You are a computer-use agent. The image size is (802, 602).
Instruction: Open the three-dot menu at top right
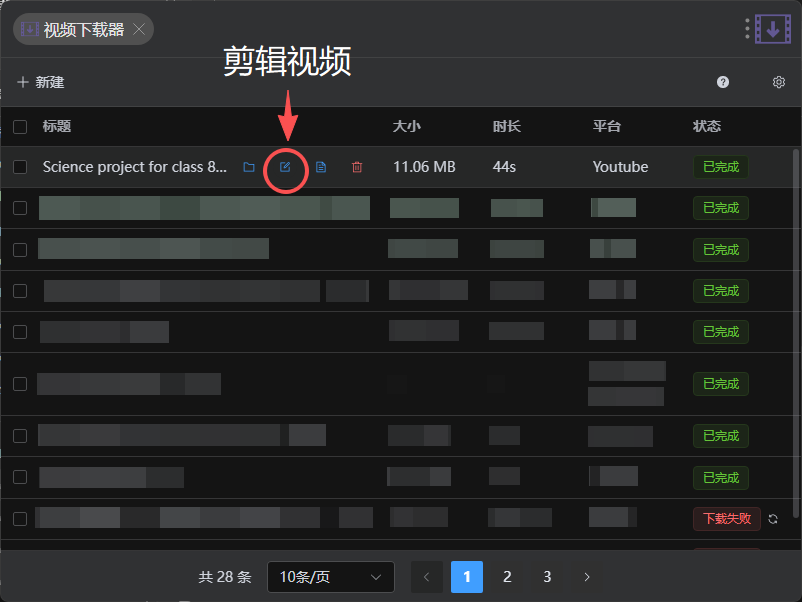[x=747, y=29]
